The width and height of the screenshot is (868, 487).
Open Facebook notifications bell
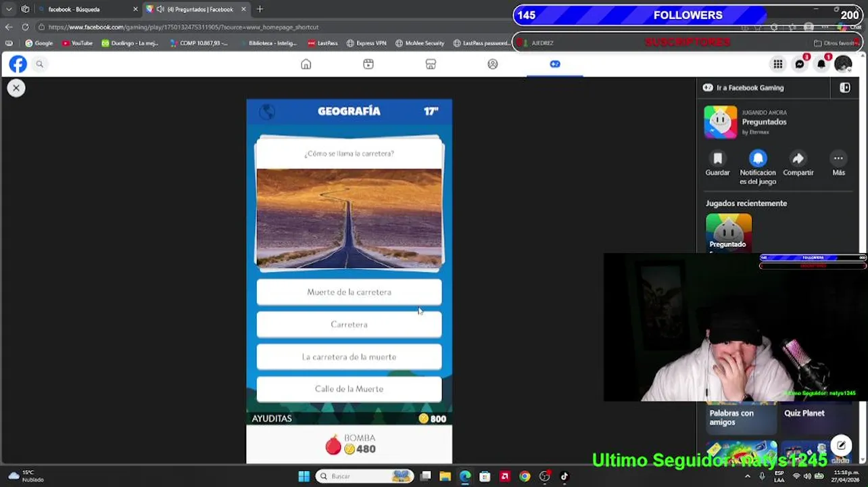point(821,64)
